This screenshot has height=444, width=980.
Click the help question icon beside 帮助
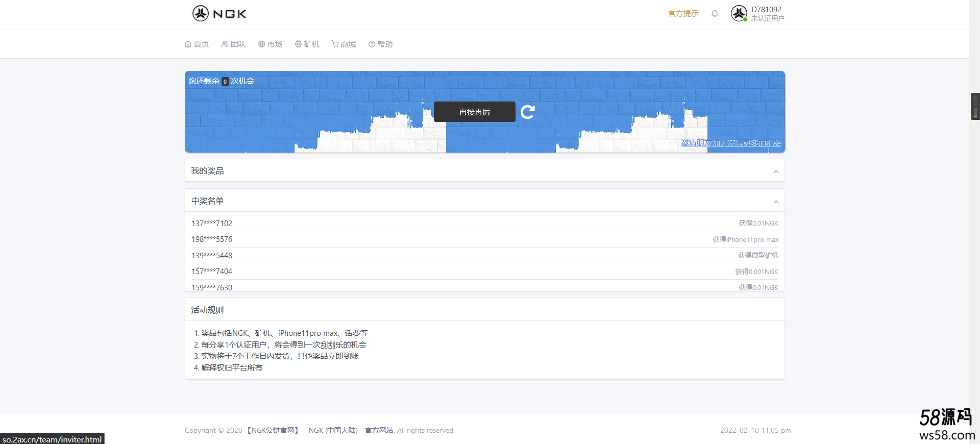(x=372, y=44)
